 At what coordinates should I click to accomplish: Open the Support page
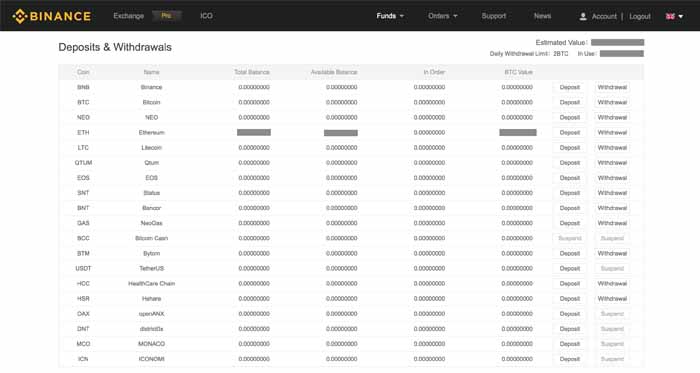(x=494, y=16)
